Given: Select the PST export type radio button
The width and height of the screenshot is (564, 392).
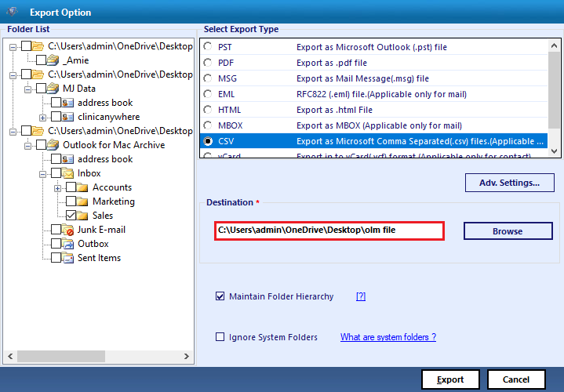Looking at the screenshot, I should [208, 46].
